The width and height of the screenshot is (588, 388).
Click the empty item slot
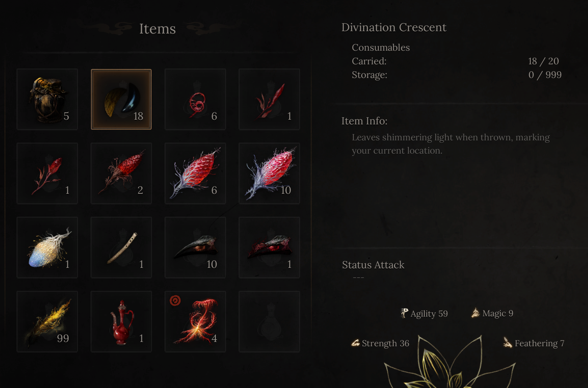269,322
